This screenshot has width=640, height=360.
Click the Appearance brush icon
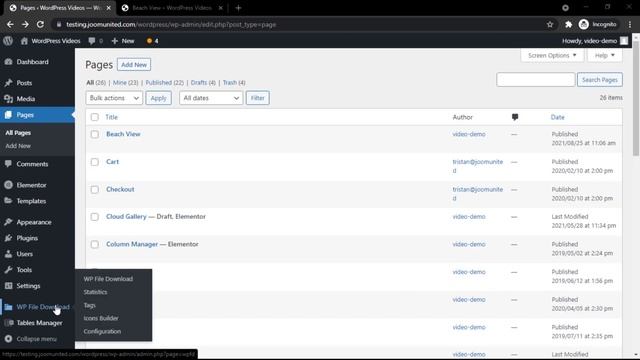8,222
